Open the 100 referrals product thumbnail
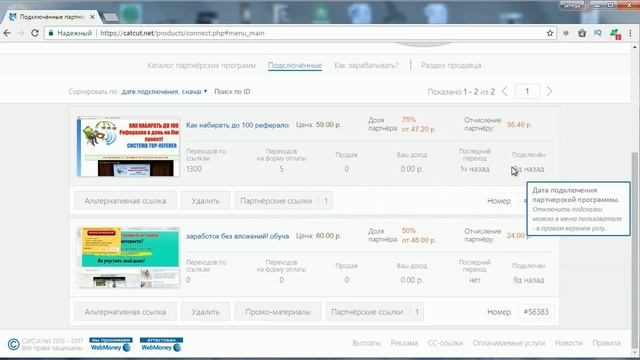The height and width of the screenshot is (360, 640). [x=128, y=147]
